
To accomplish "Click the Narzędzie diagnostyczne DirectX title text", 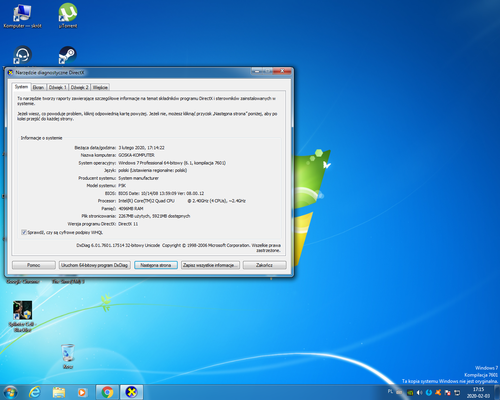I will (x=50, y=72).
